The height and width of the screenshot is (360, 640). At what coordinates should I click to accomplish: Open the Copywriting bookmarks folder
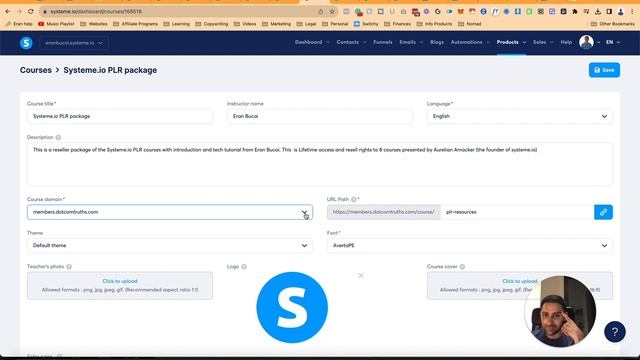(211, 24)
